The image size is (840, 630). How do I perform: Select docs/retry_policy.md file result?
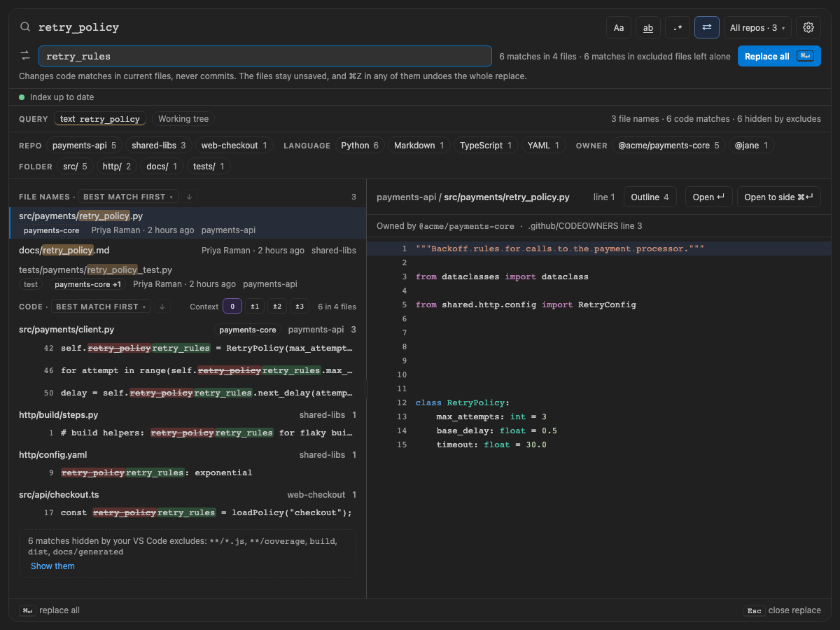pos(187,250)
